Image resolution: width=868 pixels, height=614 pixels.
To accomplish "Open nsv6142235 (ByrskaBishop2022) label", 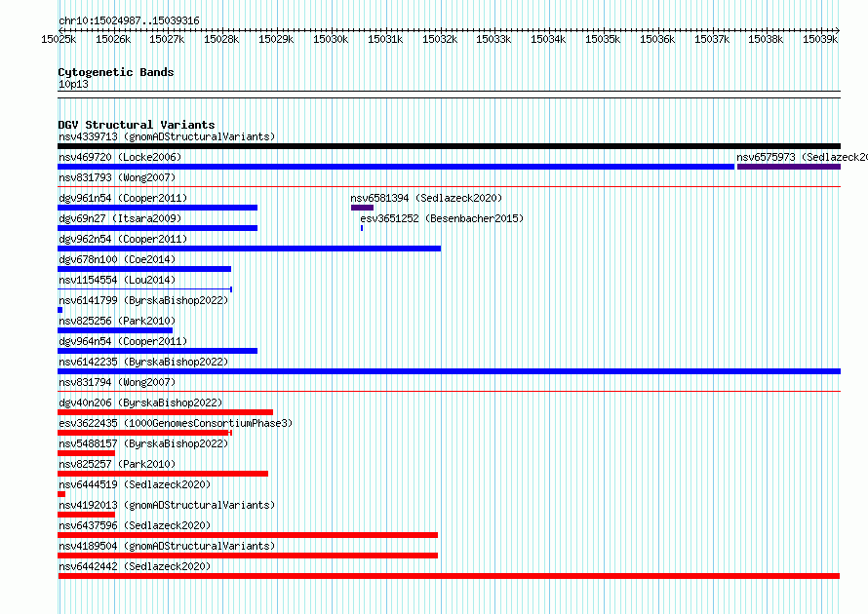I will pos(143,362).
